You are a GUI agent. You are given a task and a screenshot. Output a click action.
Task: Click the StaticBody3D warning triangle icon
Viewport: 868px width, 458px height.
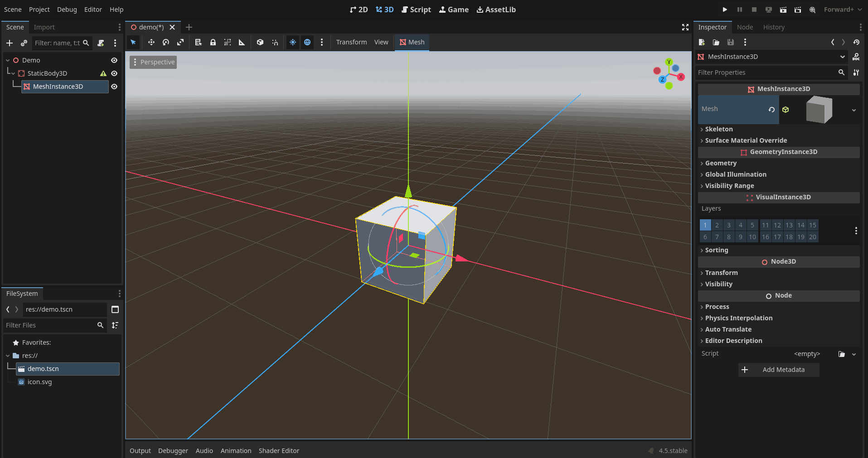(103, 73)
